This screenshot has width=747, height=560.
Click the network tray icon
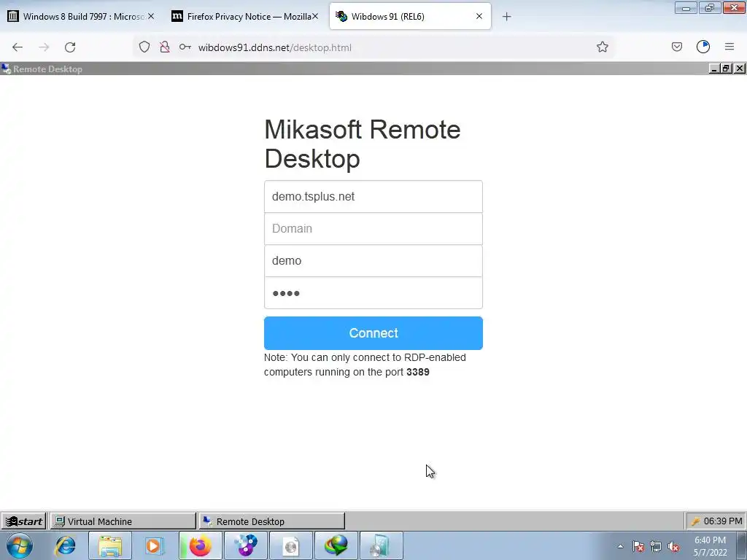(x=656, y=546)
